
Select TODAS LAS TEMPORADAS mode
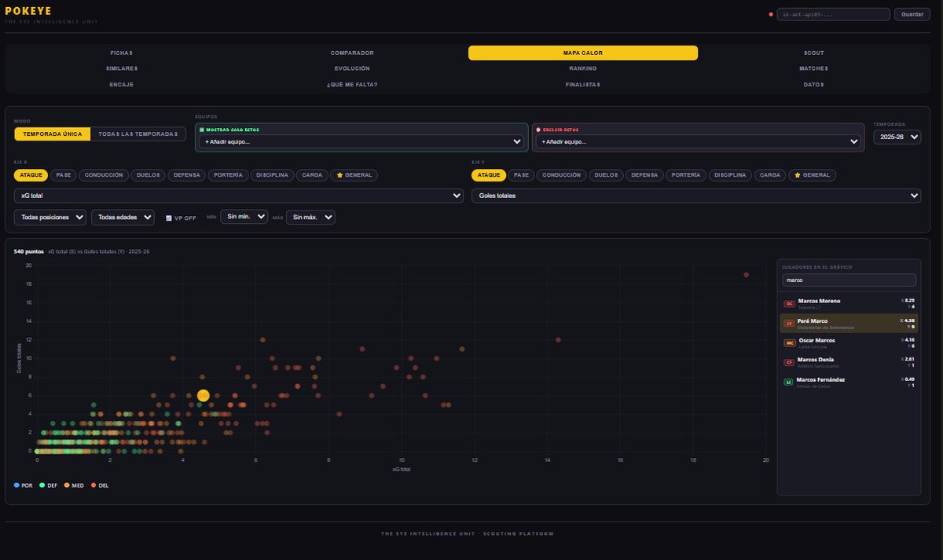tap(138, 134)
